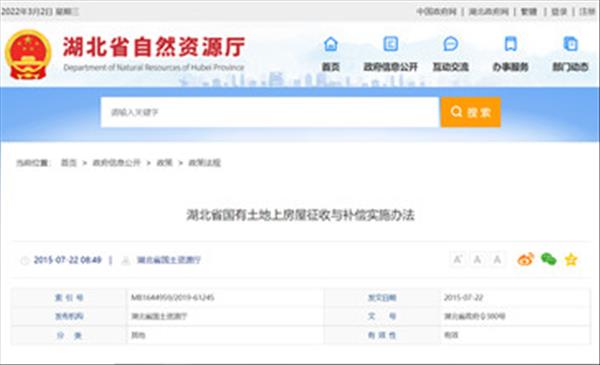Click the date text in the top-left corner
This screenshot has height=365, width=600.
[40, 11]
